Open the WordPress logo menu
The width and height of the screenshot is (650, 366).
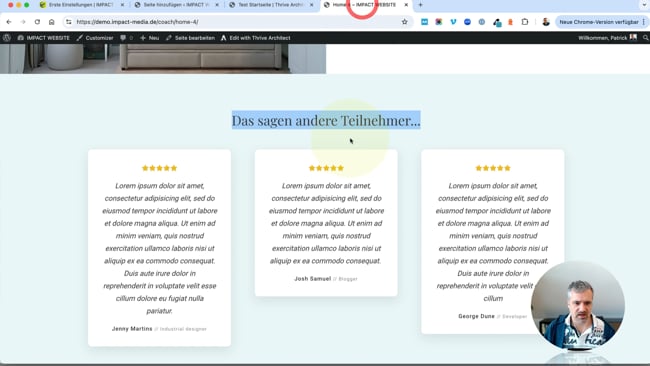click(x=7, y=38)
